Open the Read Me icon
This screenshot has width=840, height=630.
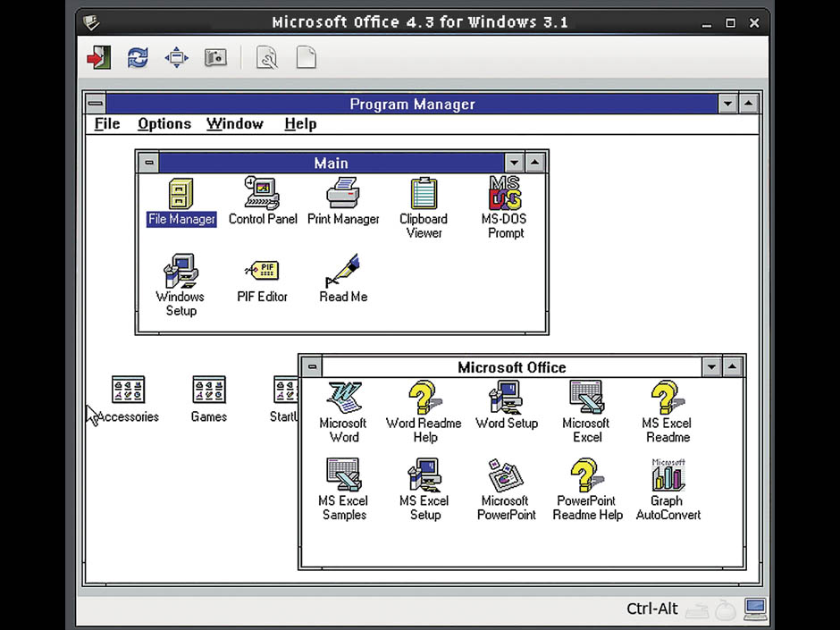tap(343, 279)
